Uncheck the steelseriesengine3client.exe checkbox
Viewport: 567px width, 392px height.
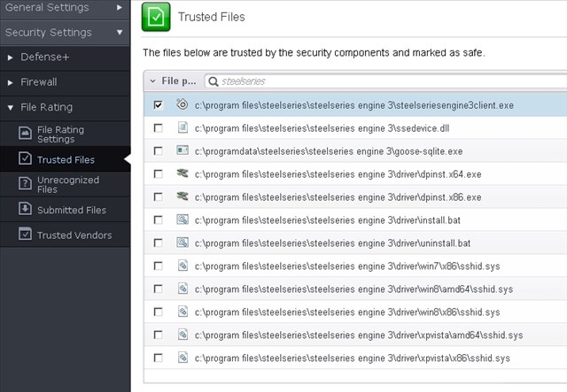click(x=158, y=105)
